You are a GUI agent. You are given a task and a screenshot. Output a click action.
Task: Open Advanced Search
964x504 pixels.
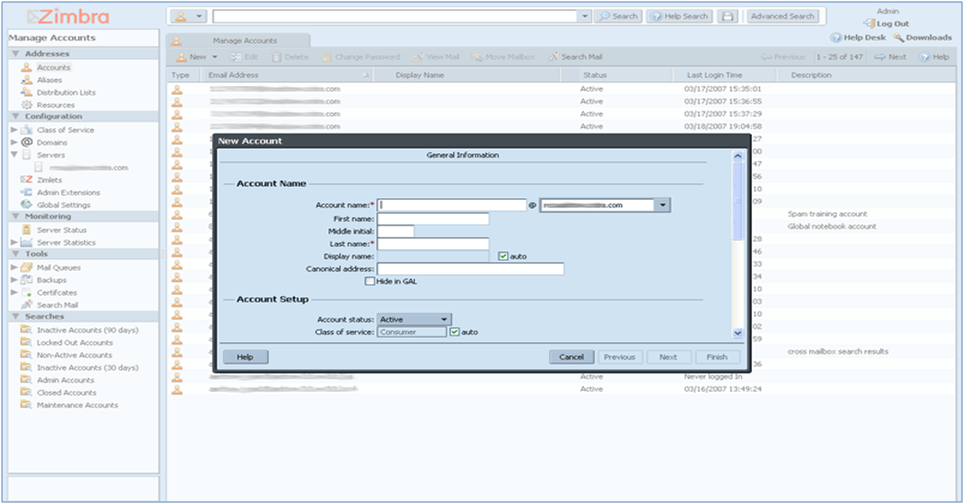tap(782, 17)
